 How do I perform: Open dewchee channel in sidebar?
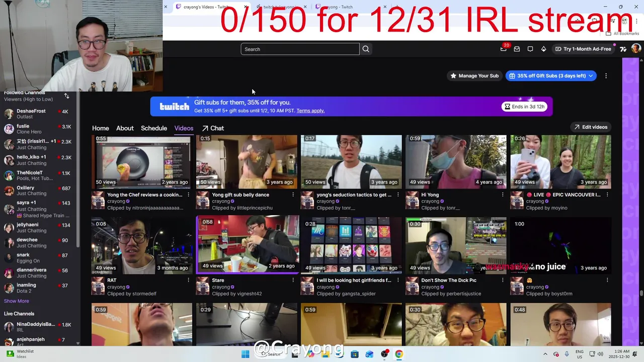(x=39, y=242)
